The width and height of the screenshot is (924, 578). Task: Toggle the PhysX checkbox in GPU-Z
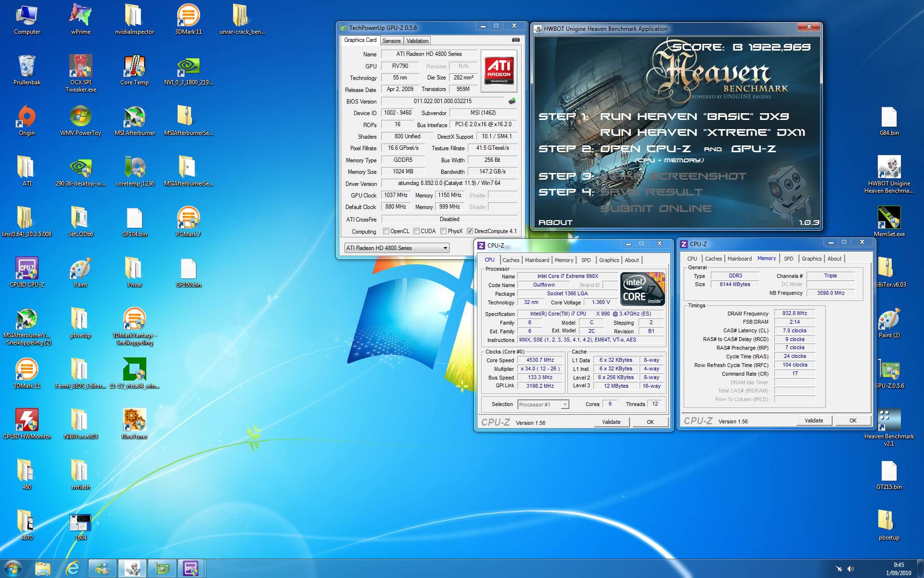[443, 231]
